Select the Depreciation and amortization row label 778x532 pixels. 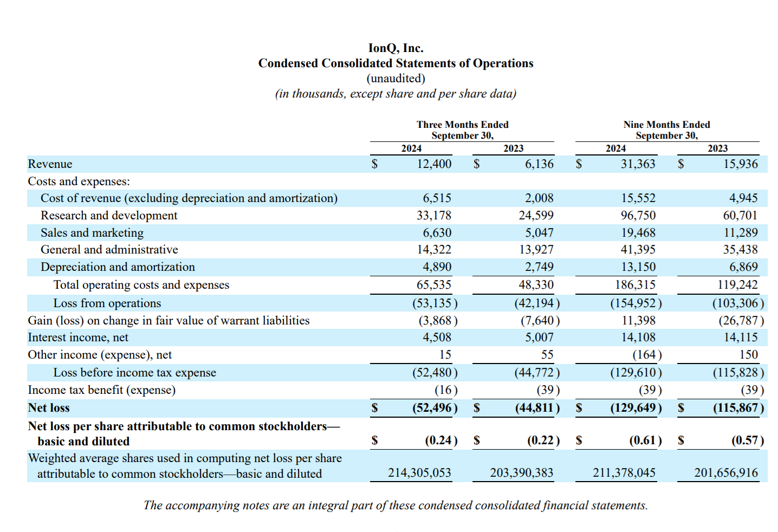pyautogui.click(x=118, y=267)
